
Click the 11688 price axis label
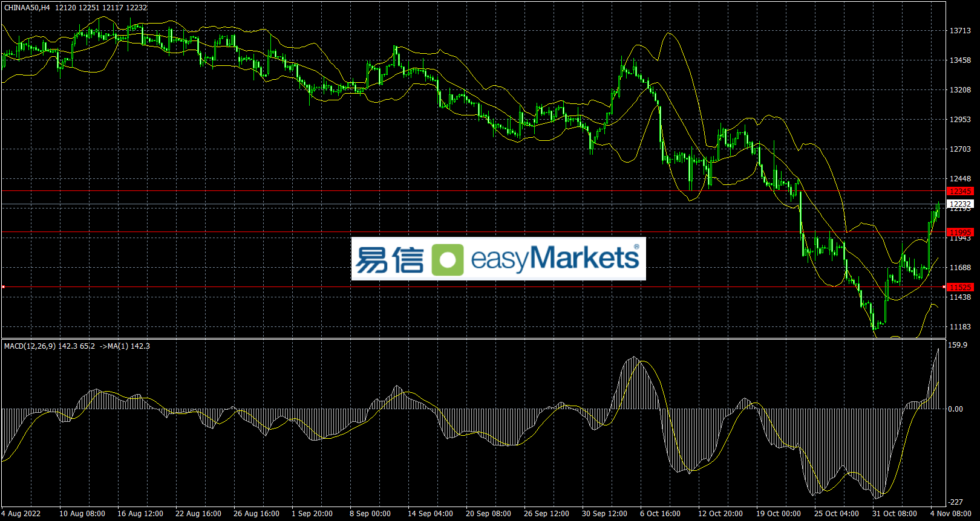(960, 268)
